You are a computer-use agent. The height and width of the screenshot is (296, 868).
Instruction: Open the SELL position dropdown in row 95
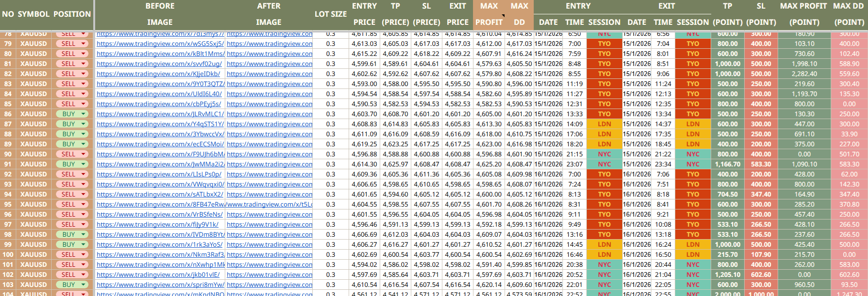84,204
